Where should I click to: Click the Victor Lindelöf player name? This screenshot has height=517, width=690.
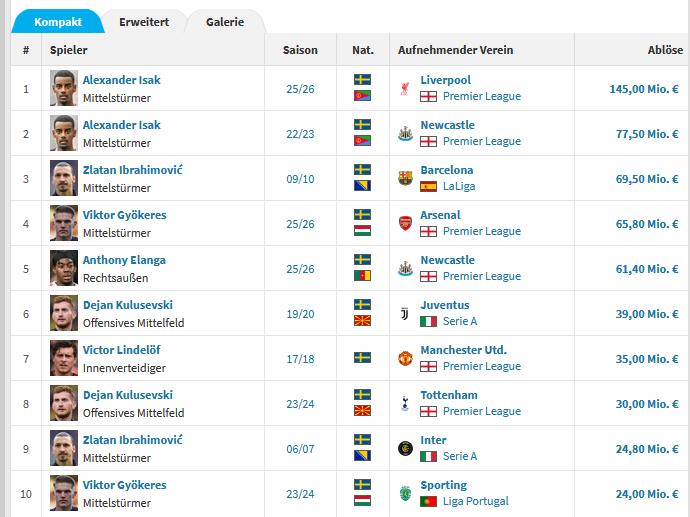(x=121, y=350)
